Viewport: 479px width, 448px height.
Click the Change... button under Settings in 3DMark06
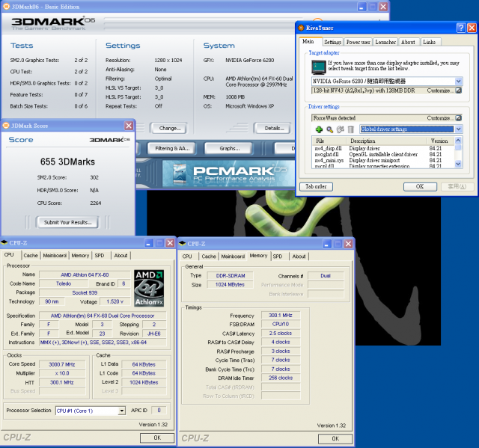[170, 128]
